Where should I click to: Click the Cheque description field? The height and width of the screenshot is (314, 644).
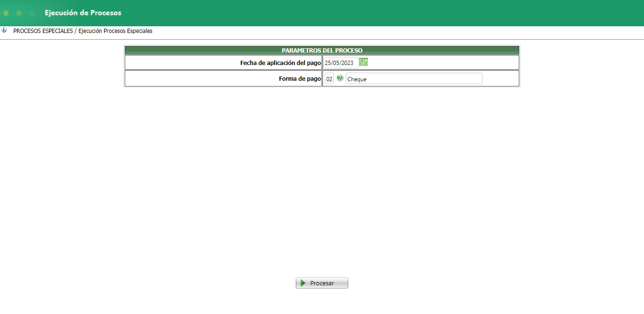coord(414,79)
